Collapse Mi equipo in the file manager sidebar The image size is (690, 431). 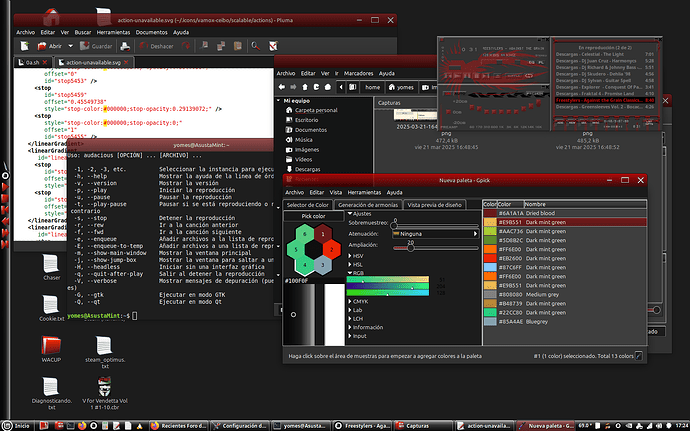click(x=279, y=100)
